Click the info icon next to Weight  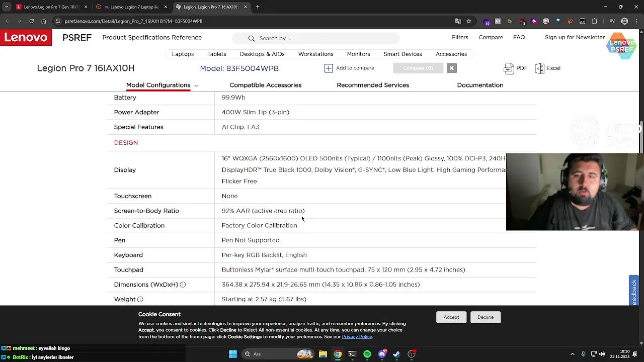[x=140, y=299]
